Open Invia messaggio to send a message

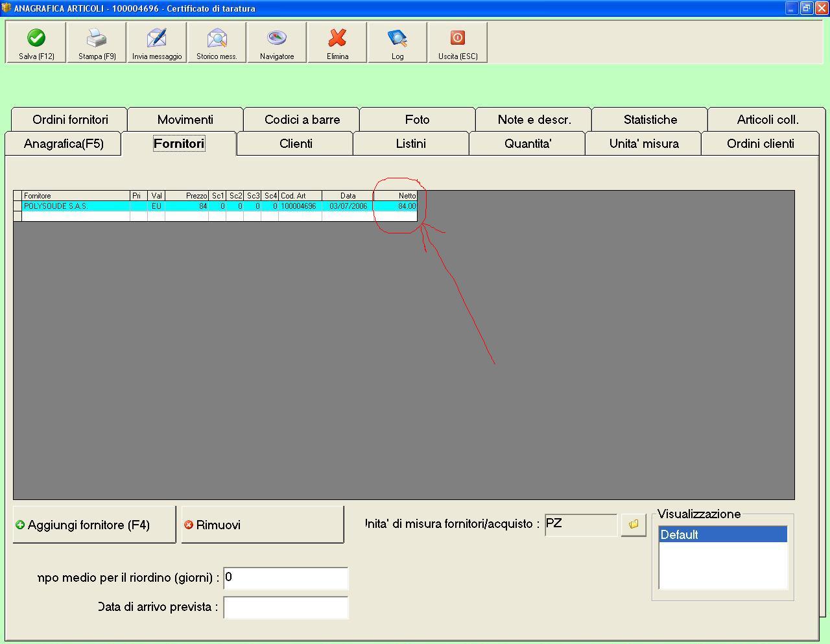[x=157, y=43]
